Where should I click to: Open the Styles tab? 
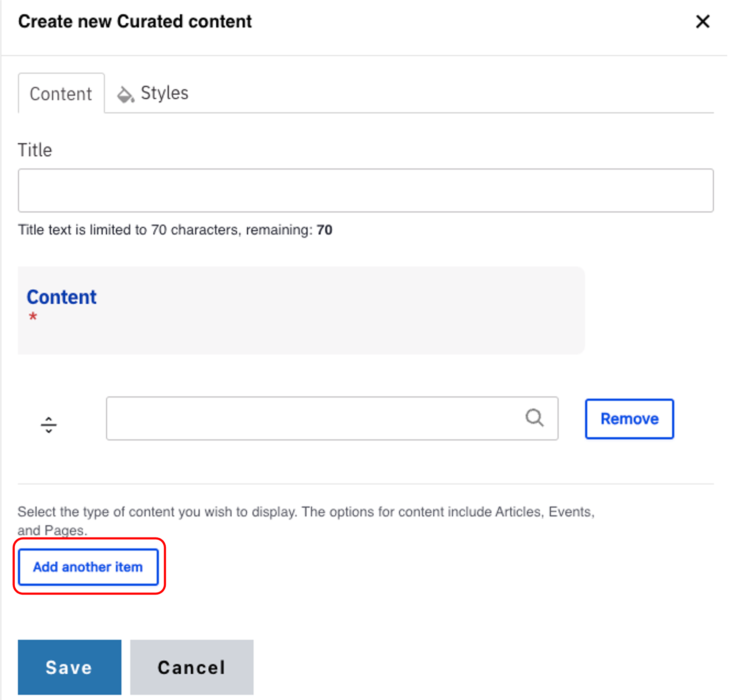pyautogui.click(x=164, y=93)
